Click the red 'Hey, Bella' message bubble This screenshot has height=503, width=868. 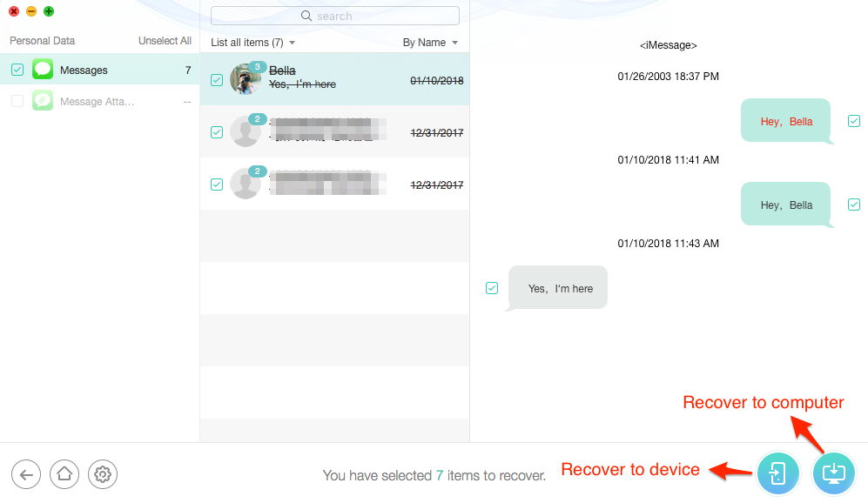(786, 121)
